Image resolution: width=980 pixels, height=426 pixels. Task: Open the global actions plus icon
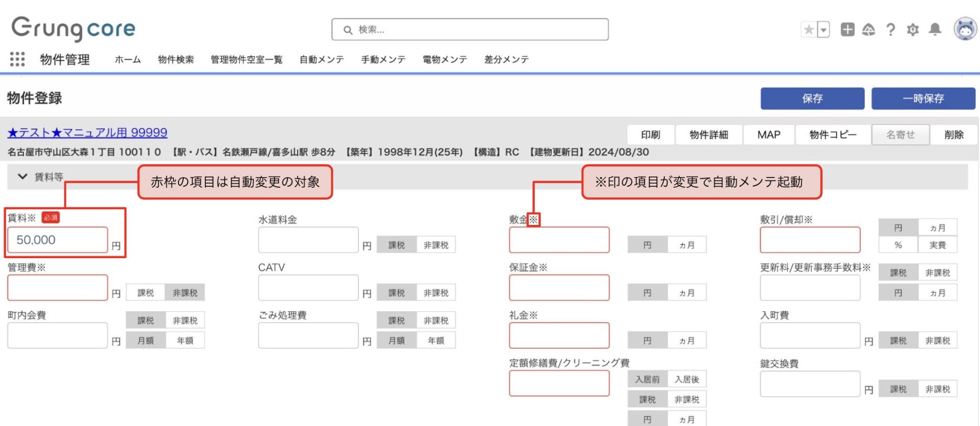847,30
